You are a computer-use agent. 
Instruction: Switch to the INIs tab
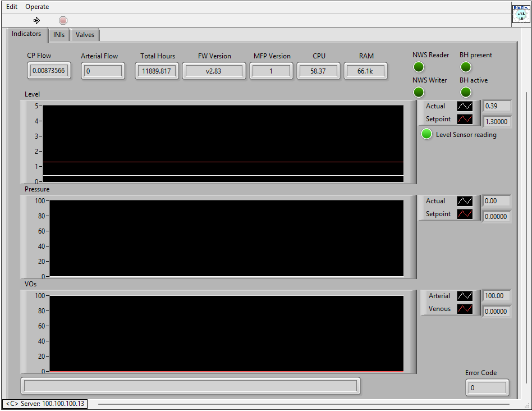(59, 35)
